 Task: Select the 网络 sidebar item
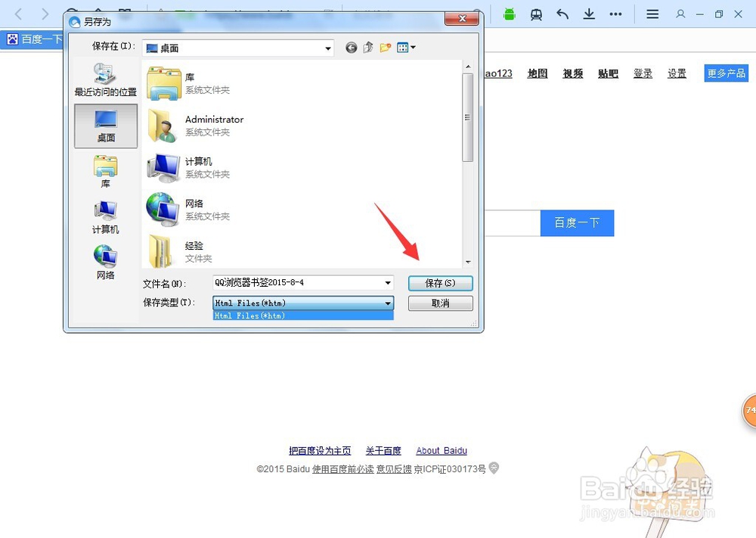pos(105,261)
